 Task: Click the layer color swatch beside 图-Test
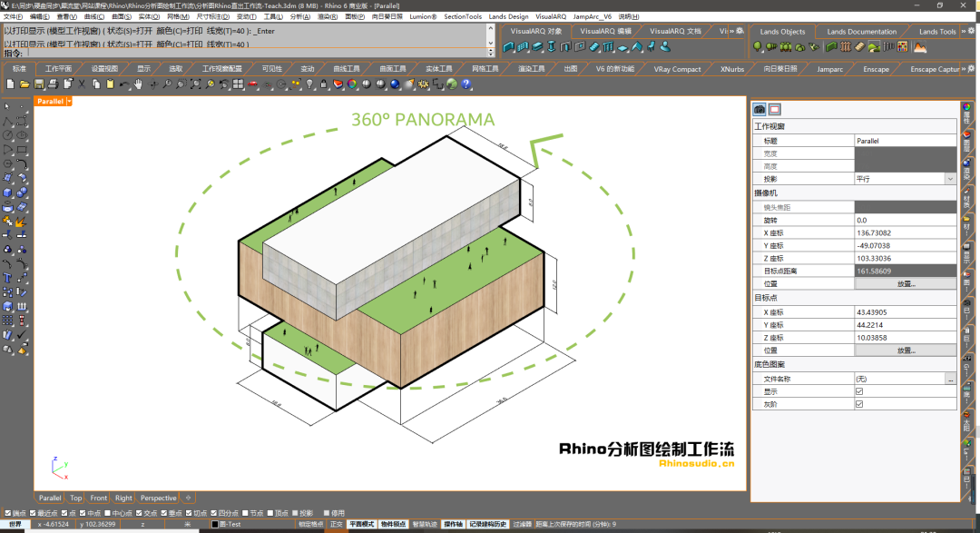point(214,524)
